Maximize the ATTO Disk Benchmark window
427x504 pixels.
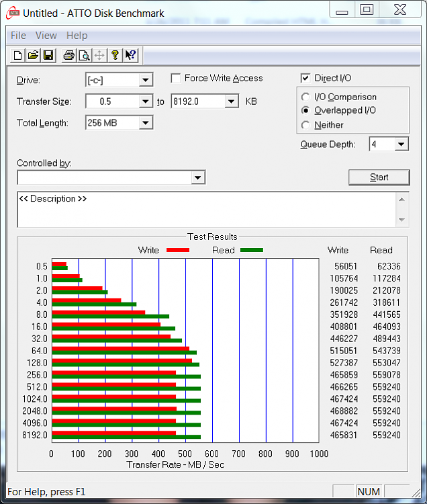pos(367,9)
